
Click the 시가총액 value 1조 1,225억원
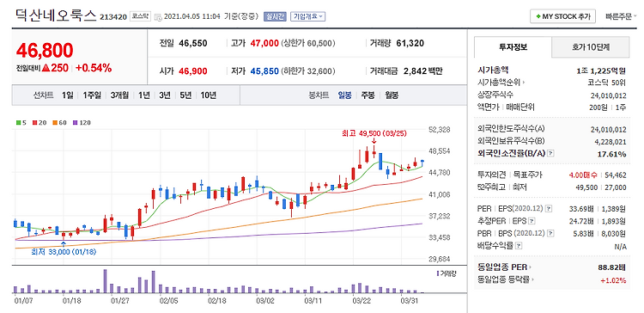click(601, 71)
